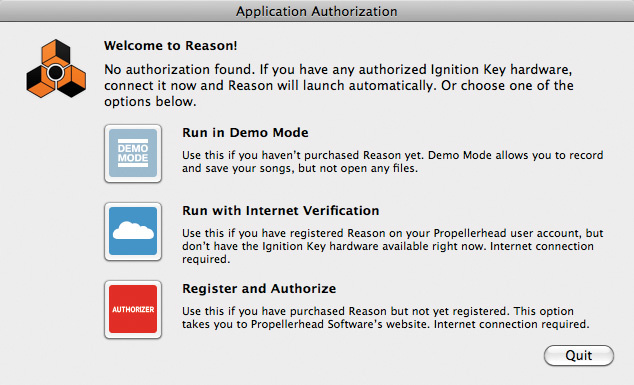Click the Application Authorization title bar

pos(317,11)
